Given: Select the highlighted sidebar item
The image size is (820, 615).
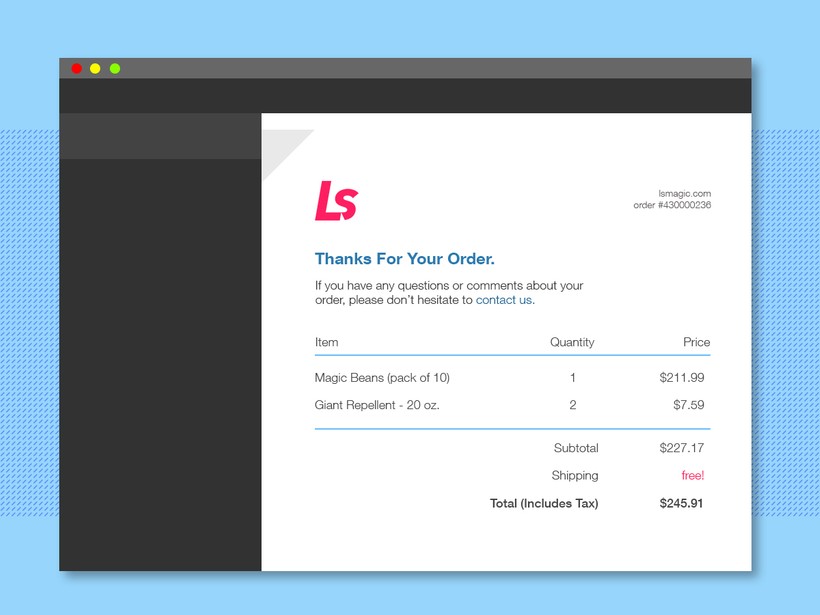Looking at the screenshot, I should pos(160,136).
